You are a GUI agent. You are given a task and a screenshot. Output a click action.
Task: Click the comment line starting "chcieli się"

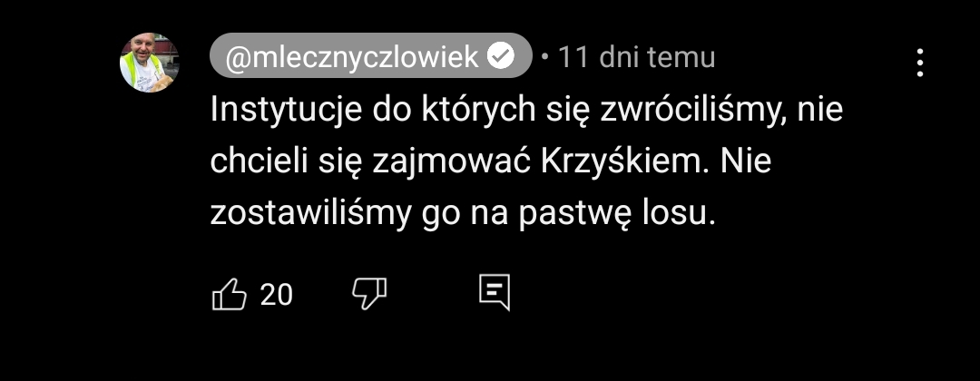pos(491,162)
